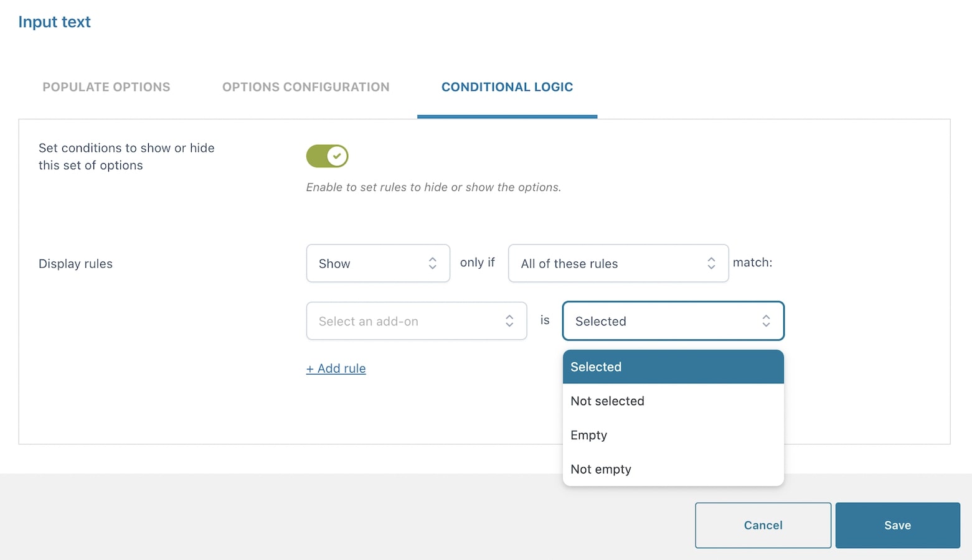Collapse the Selected condition dropdown
The image size is (972, 560).
coord(673,321)
